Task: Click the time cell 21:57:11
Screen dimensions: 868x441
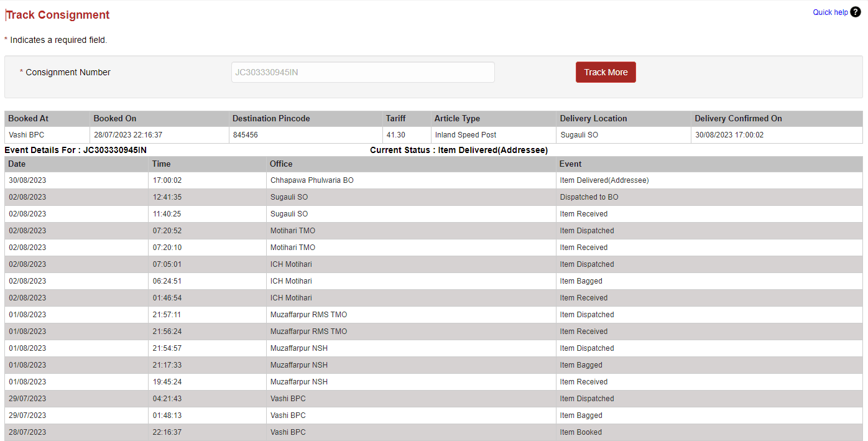Action: coord(207,315)
